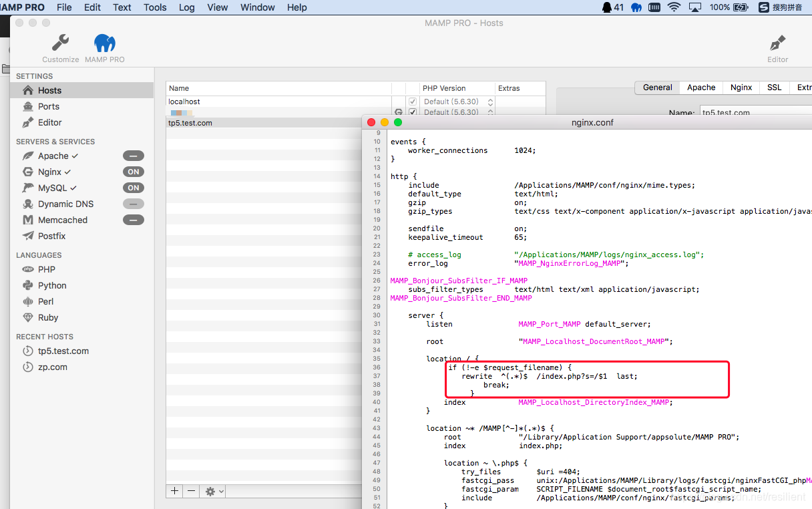Screen dimensions: 812x509
Task: Open the Tools menu
Action: click(x=155, y=7)
